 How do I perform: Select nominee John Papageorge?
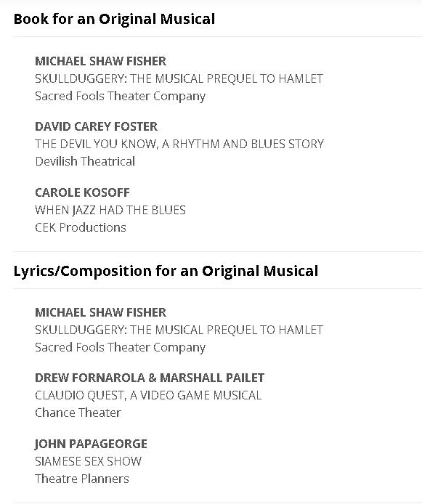91,444
